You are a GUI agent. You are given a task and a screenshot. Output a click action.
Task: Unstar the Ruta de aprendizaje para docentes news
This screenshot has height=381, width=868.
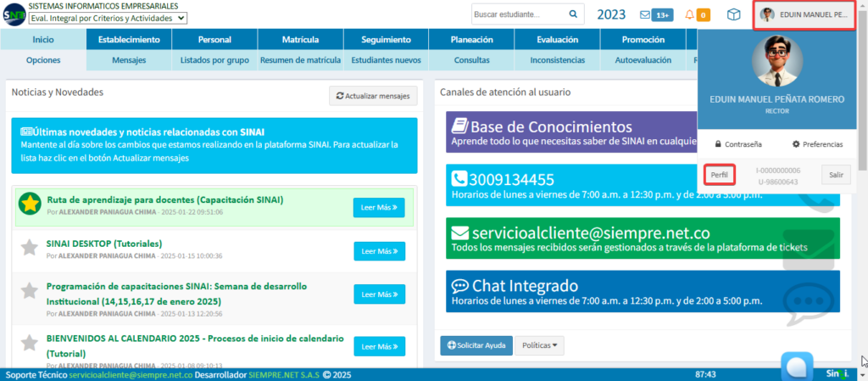pyautogui.click(x=31, y=204)
